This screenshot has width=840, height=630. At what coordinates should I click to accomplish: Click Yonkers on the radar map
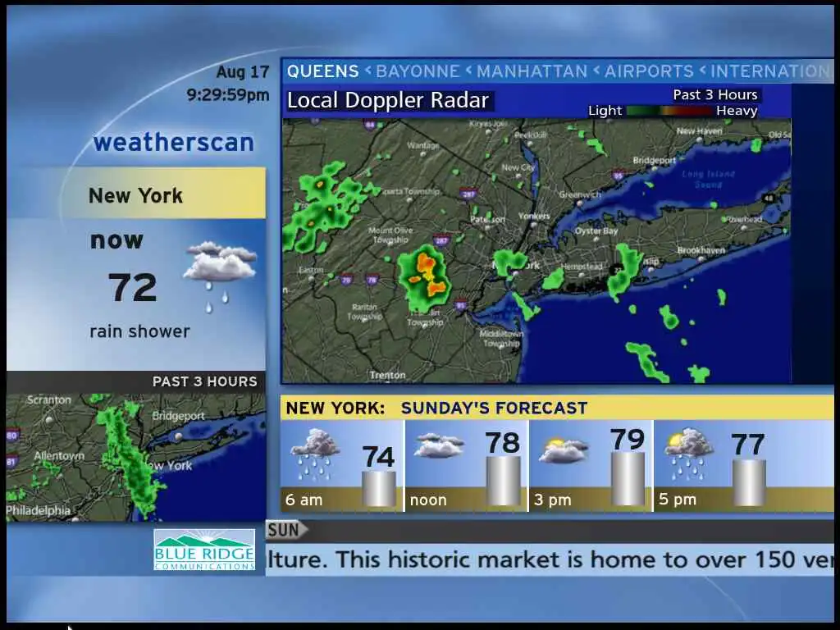coord(534,216)
